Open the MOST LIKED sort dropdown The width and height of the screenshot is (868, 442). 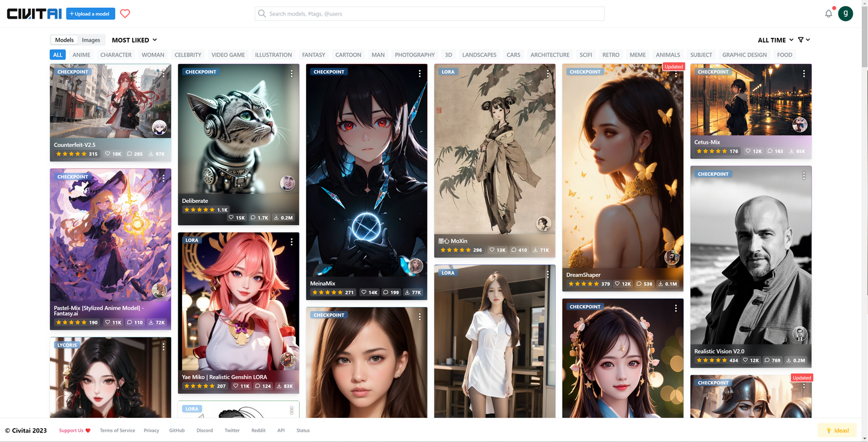[133, 40]
